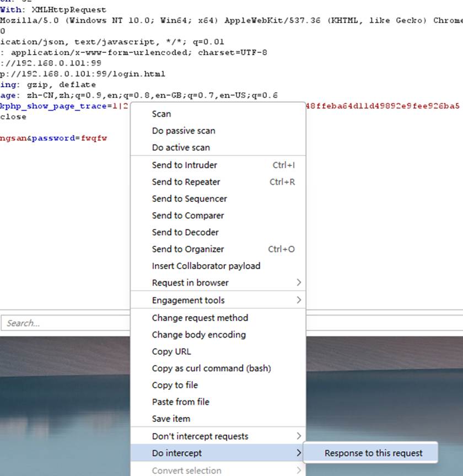Click the 'close' connection header value
This screenshot has height=476, width=463.
13,117
